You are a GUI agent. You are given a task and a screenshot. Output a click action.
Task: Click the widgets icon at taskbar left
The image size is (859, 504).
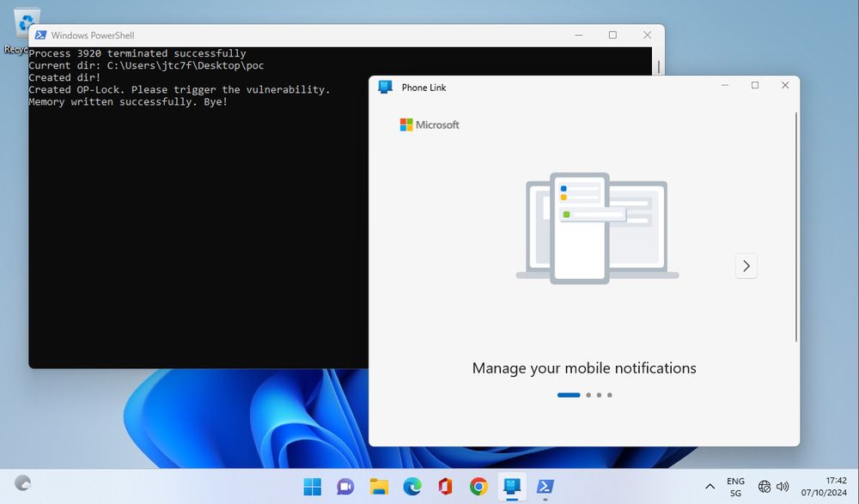click(22, 483)
